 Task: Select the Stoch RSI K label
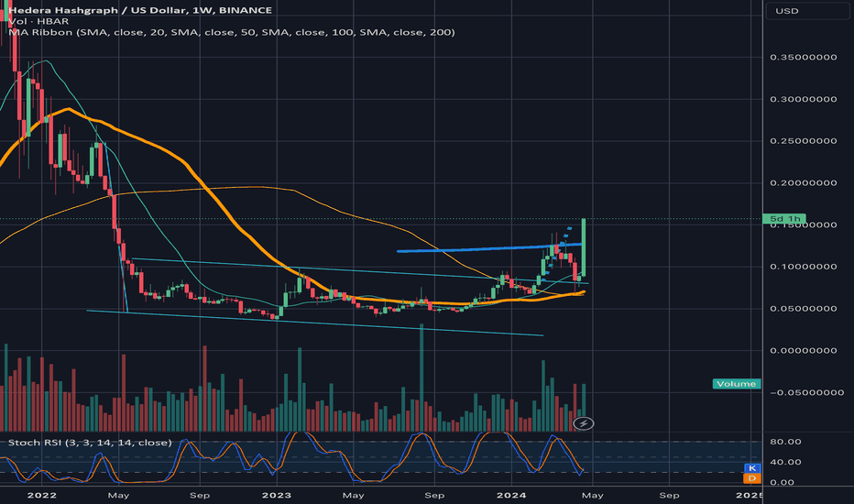pos(752,468)
